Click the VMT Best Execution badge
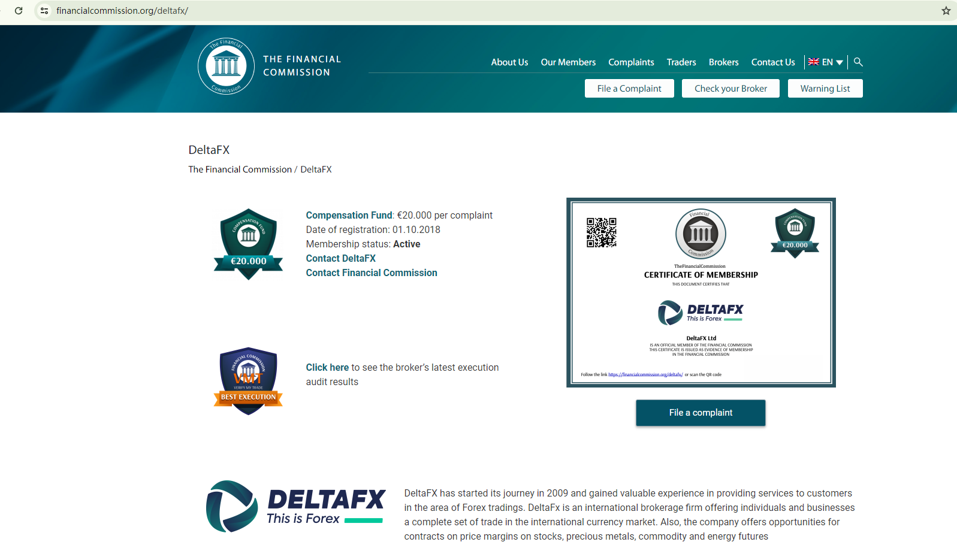The height and width of the screenshot is (560, 957). tap(248, 382)
